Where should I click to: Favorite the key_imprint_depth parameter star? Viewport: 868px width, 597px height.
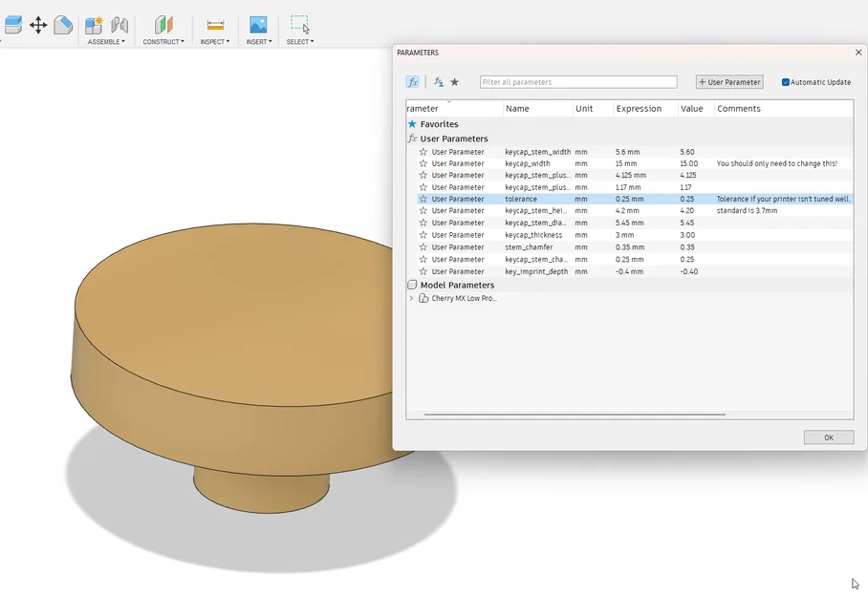423,271
